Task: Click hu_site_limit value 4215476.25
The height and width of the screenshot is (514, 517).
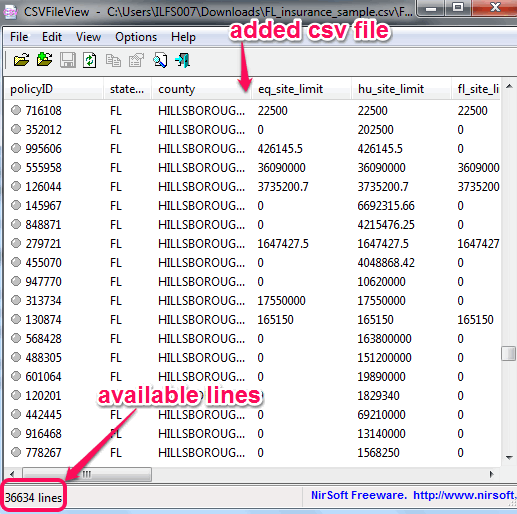Action: point(386,225)
